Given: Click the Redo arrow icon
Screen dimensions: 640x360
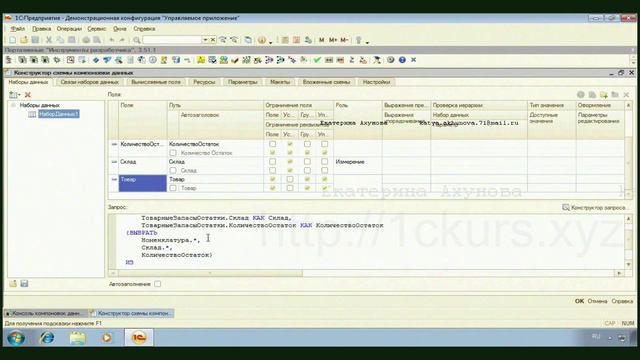Looking at the screenshot, I should 122,40.
